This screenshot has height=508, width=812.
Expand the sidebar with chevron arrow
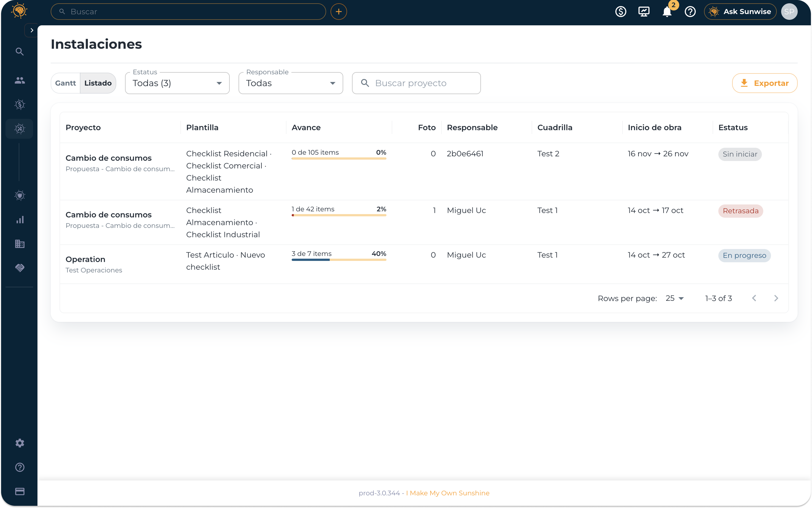pyautogui.click(x=32, y=30)
